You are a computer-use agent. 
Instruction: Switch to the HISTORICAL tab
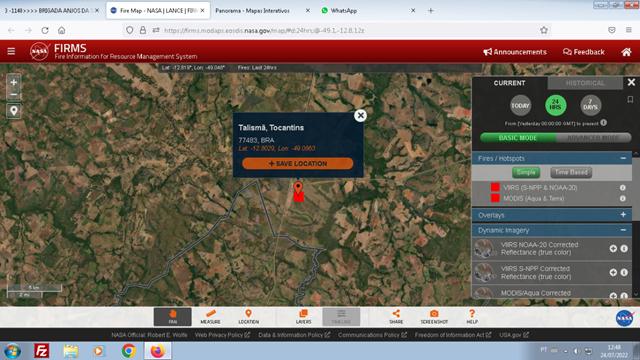585,83
